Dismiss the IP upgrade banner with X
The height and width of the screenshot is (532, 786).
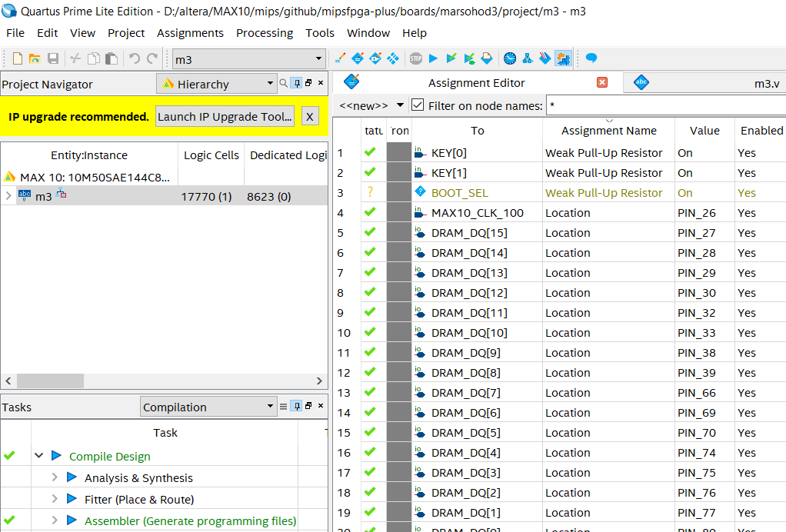pos(310,117)
